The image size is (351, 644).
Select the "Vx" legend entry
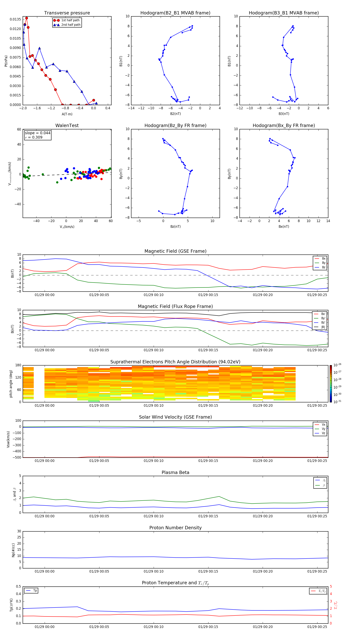coord(320,424)
